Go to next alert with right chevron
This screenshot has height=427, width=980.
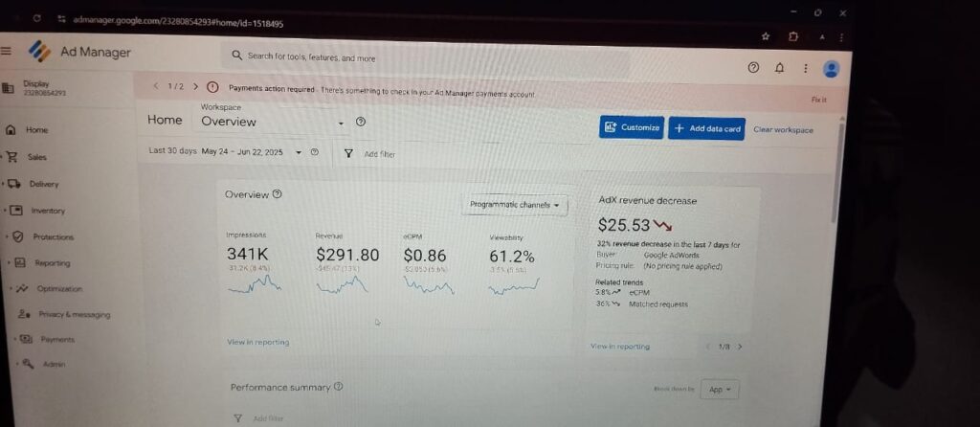(x=195, y=87)
